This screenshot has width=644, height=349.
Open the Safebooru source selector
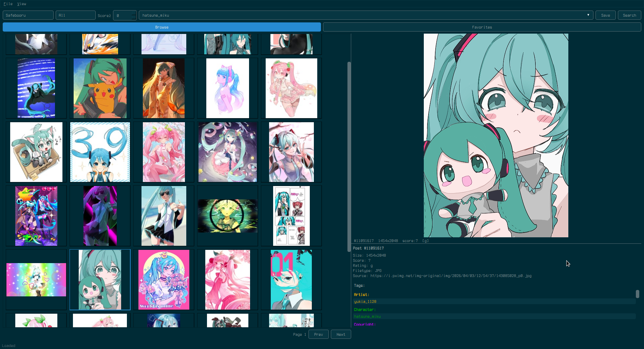click(x=28, y=15)
